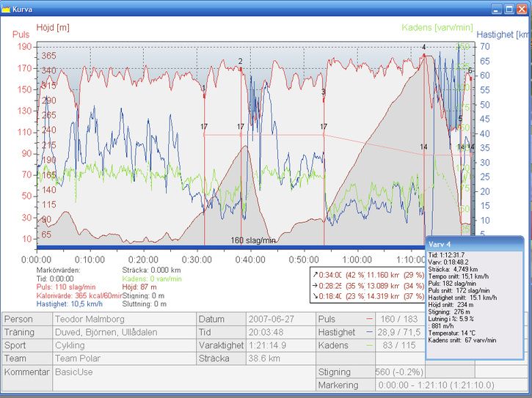Screen dimensions: 532x398
Task: Click the Höjd [m] axis label
Action: (x=53, y=27)
